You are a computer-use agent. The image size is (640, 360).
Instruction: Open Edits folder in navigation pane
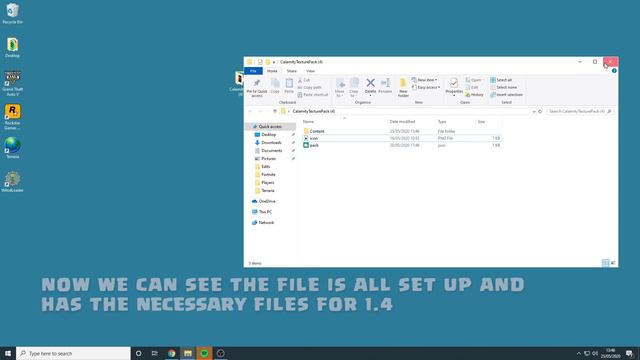coord(265,167)
